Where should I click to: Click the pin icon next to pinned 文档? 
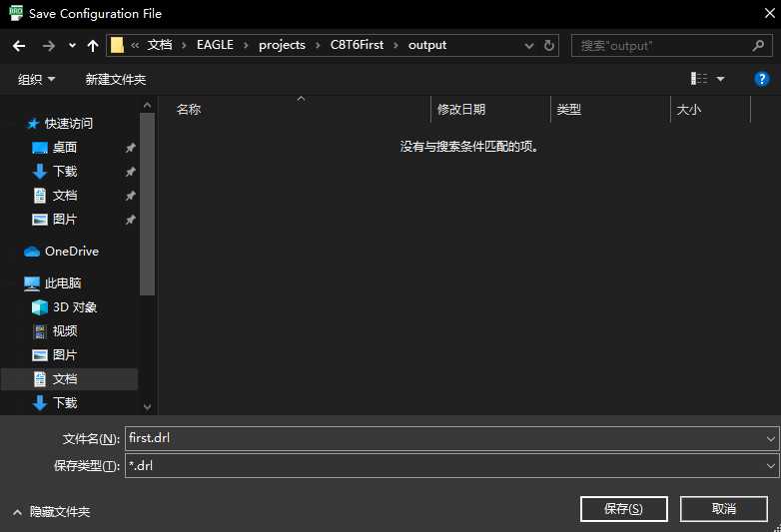(x=130, y=195)
